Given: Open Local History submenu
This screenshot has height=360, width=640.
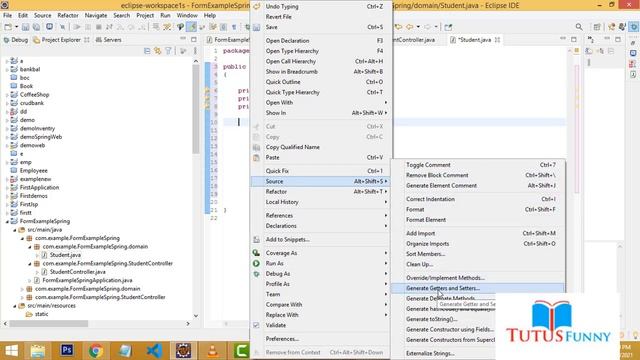Looking at the screenshot, I should [x=320, y=202].
